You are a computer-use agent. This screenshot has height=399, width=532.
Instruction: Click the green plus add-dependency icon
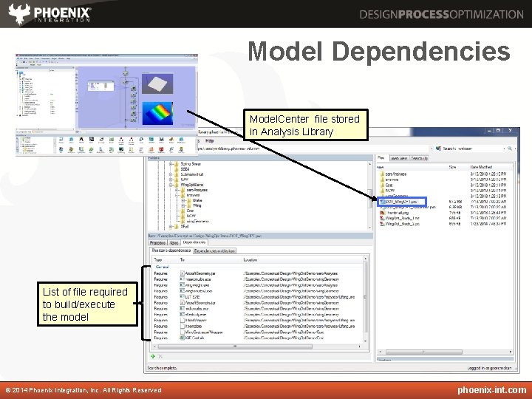point(153,356)
